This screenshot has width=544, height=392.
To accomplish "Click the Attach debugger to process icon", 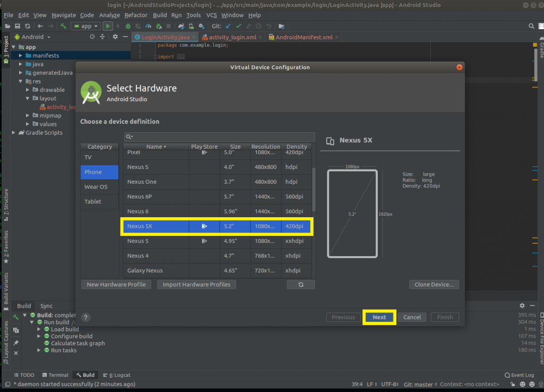I will tap(158, 26).
